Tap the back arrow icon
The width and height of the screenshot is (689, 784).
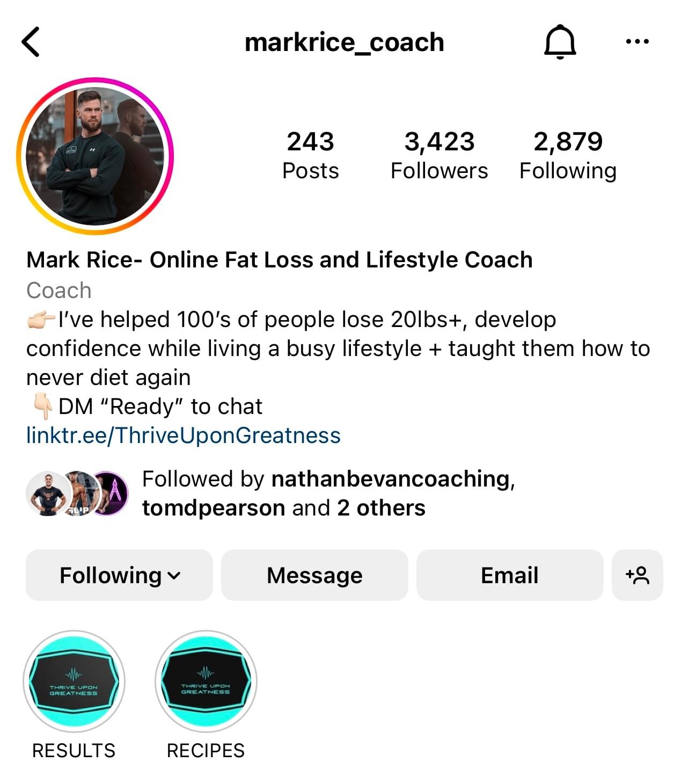pyautogui.click(x=31, y=42)
